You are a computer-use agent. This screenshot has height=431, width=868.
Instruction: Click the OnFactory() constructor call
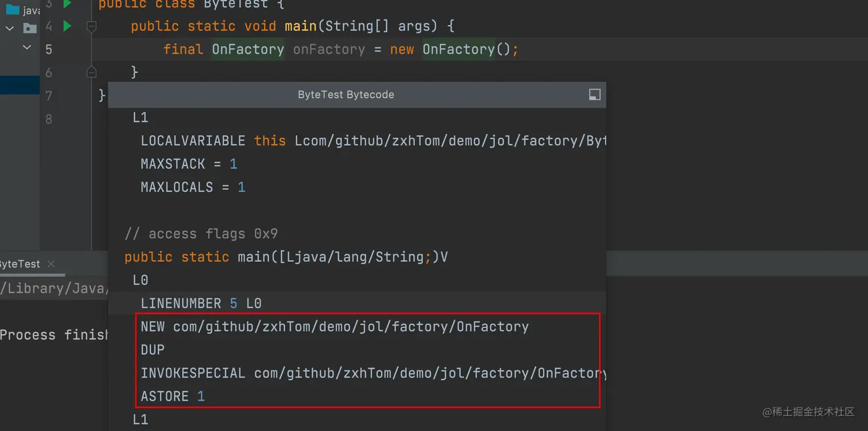click(466, 49)
